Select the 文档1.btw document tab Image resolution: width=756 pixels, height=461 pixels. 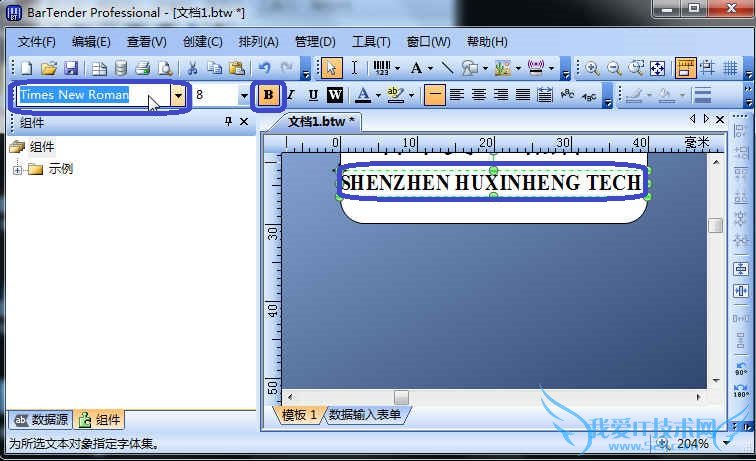320,122
